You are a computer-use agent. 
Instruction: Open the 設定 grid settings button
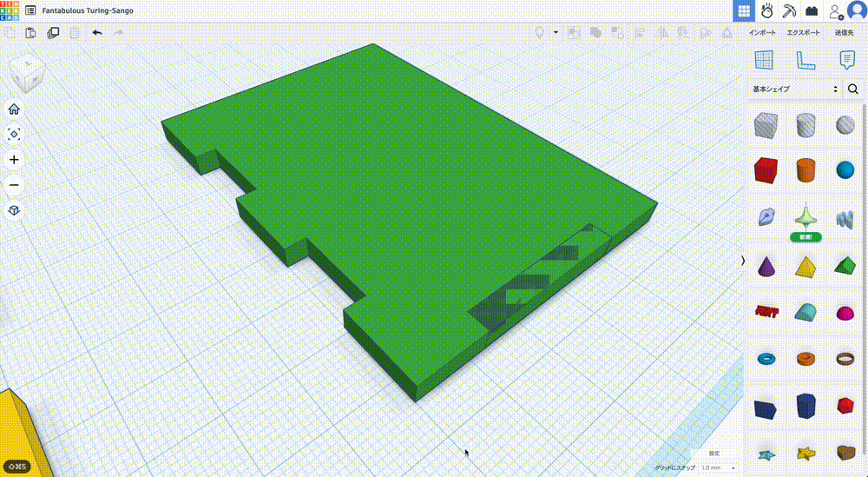pos(713,454)
